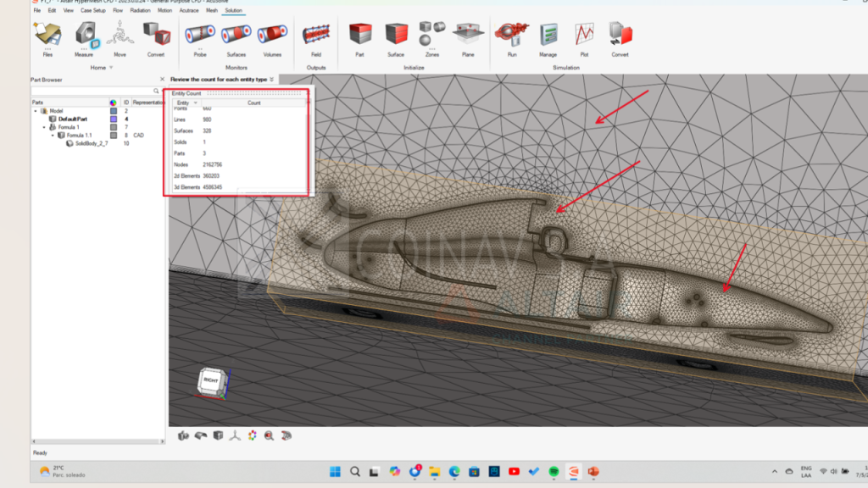
Task: Open the Entity column dropdown
Action: coord(197,103)
